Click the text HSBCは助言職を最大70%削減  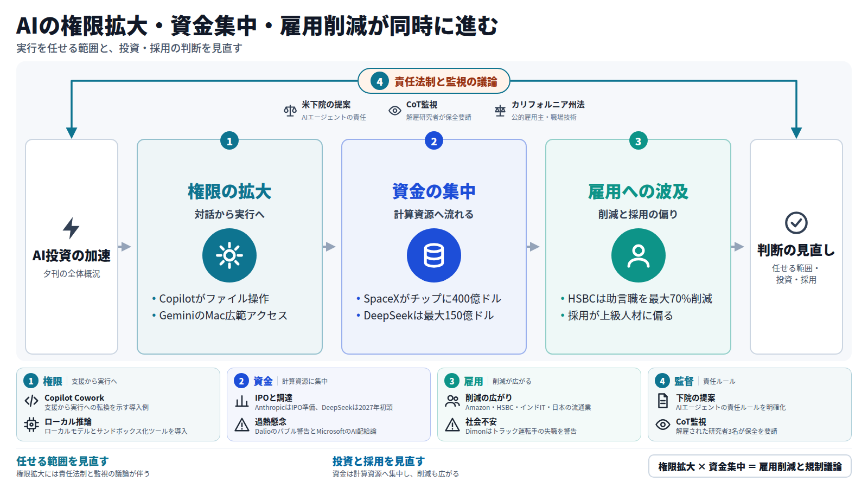coord(640,299)
